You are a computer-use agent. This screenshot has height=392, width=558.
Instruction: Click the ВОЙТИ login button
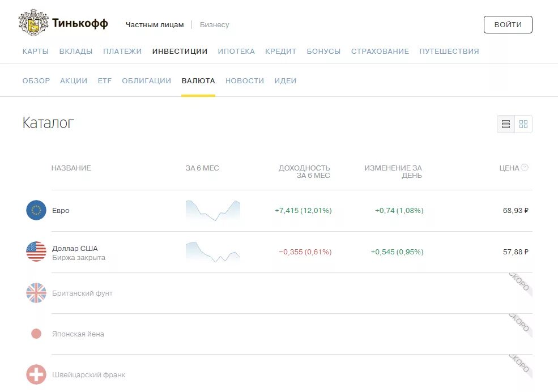click(x=508, y=24)
